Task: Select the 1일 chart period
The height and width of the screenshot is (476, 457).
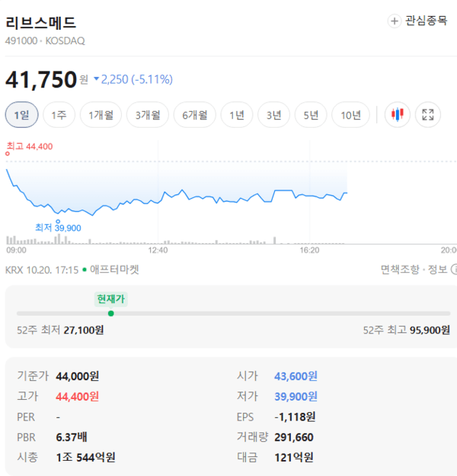Action: 22,115
